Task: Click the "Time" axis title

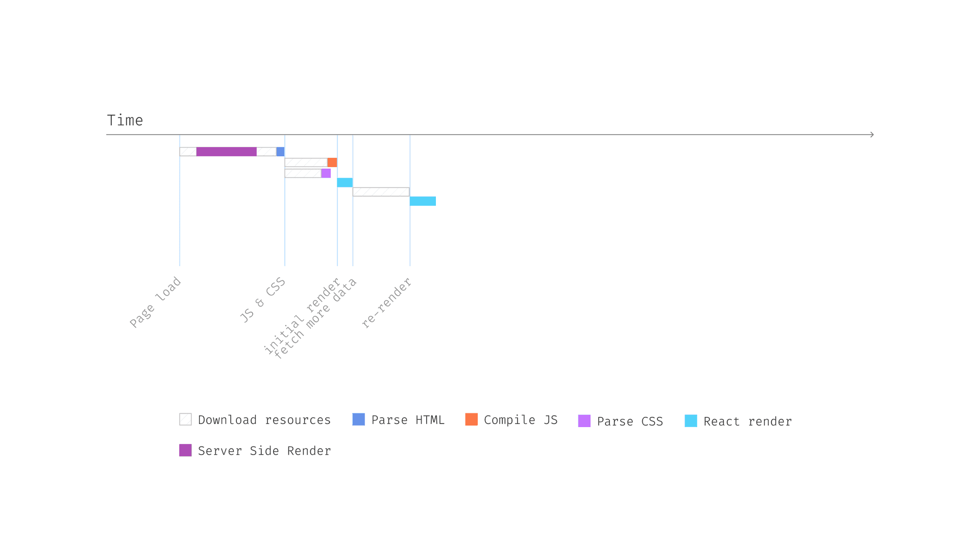Action: pyautogui.click(x=125, y=121)
